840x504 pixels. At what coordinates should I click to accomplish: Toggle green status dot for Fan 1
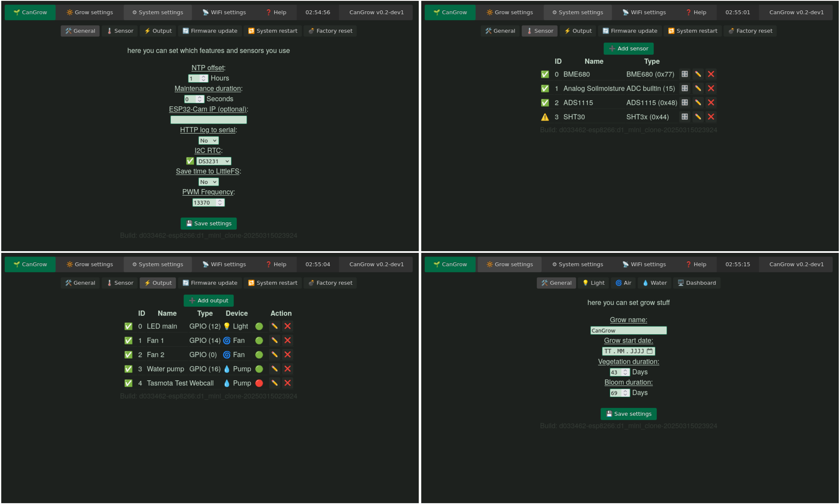point(259,341)
